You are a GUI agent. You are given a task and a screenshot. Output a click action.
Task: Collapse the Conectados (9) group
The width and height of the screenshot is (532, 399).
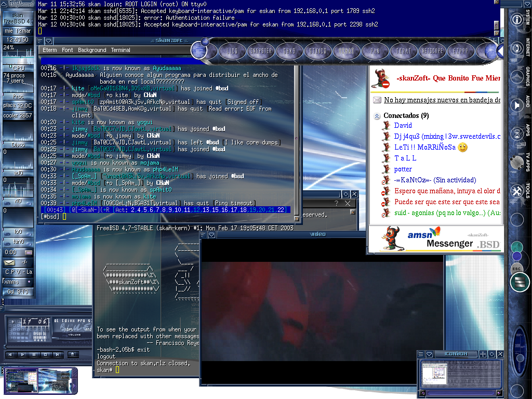[377, 116]
